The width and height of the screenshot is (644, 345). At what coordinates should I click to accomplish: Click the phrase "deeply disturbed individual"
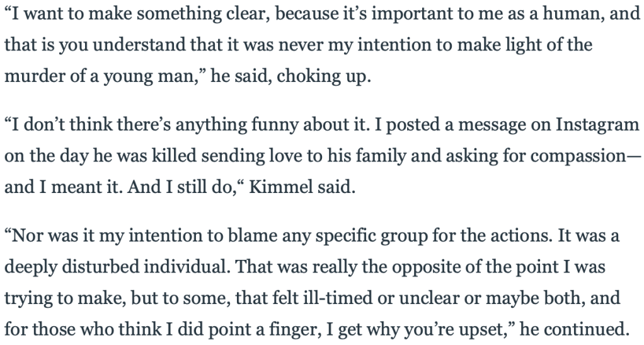pos(115,267)
